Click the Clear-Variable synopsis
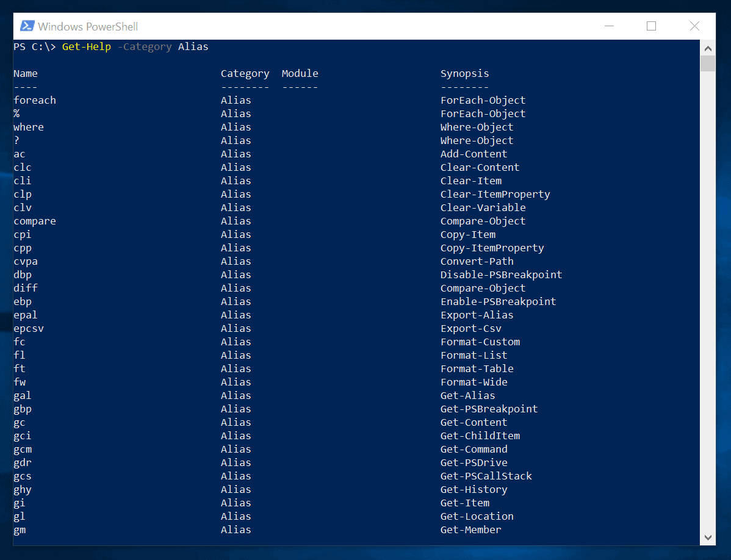 pos(483,207)
